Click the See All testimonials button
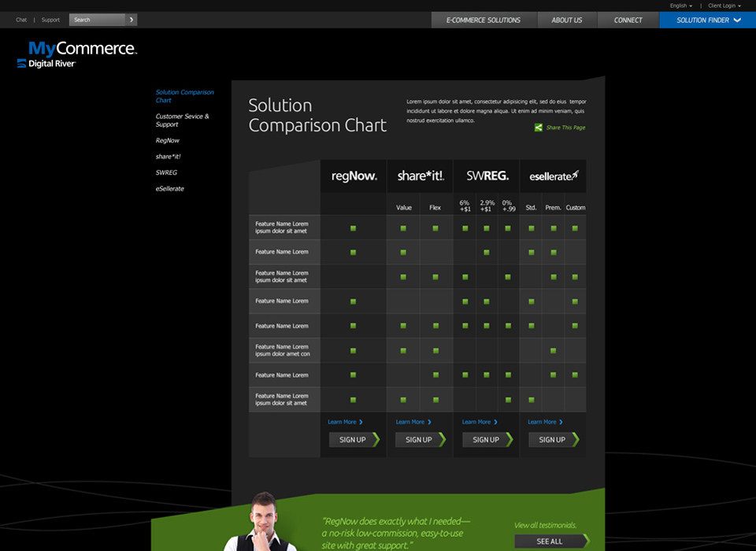 point(552,542)
